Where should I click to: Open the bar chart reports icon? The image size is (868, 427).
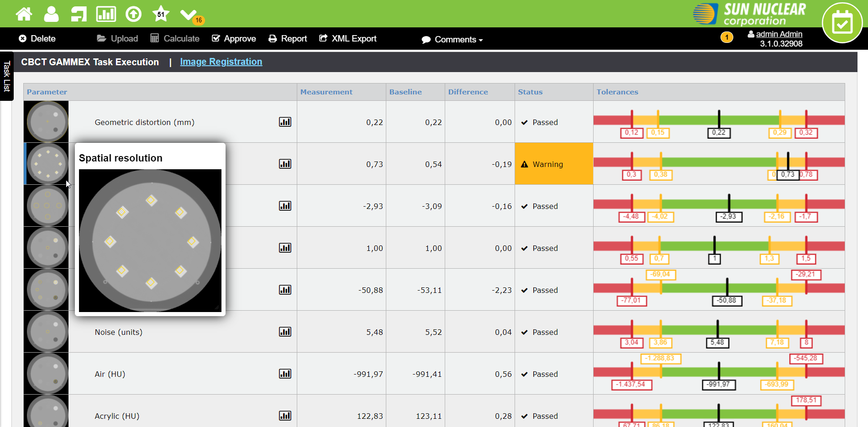click(x=106, y=14)
